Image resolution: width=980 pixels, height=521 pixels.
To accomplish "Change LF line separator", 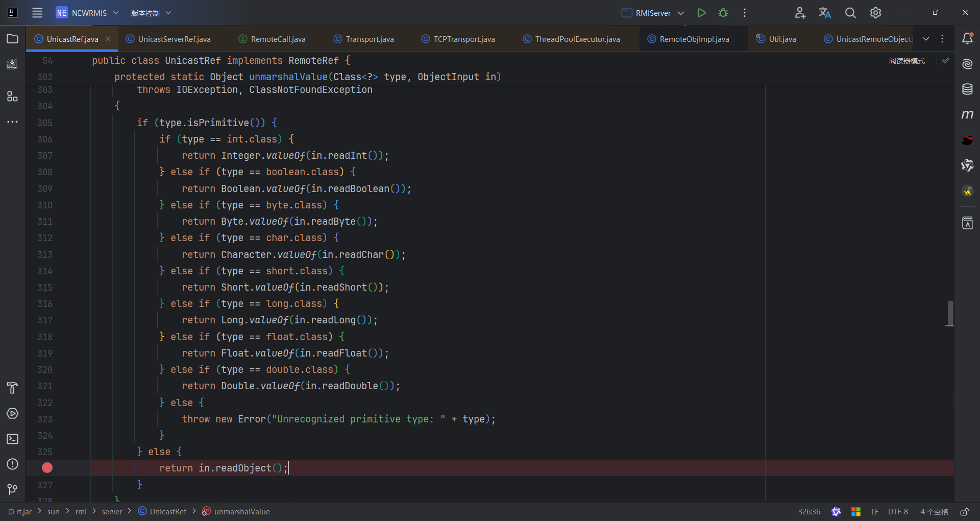I will [875, 512].
